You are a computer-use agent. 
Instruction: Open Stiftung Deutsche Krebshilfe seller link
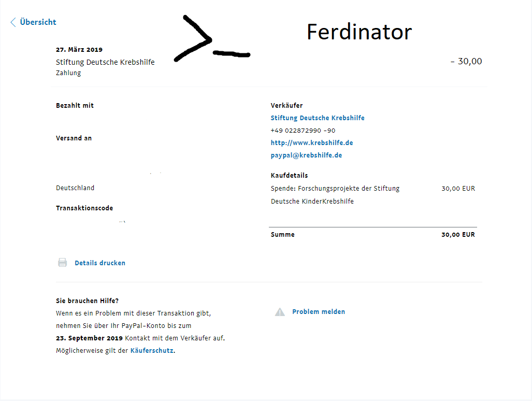pyautogui.click(x=318, y=118)
